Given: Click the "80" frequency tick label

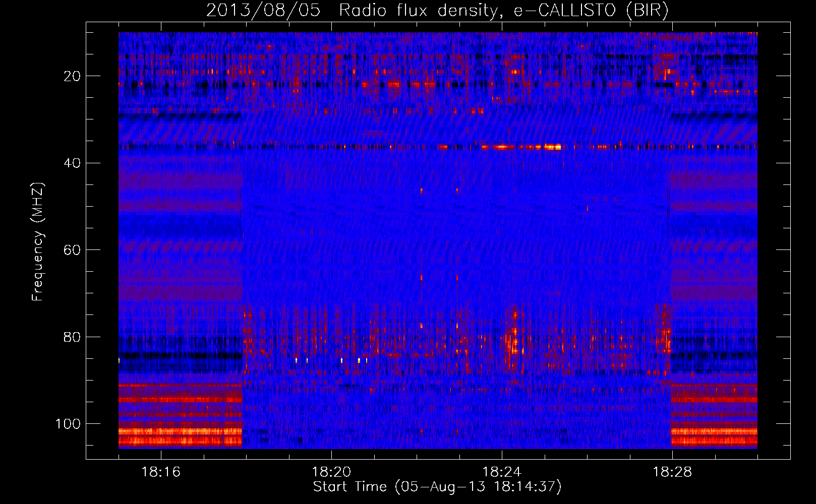Looking at the screenshot, I should 72,337.
